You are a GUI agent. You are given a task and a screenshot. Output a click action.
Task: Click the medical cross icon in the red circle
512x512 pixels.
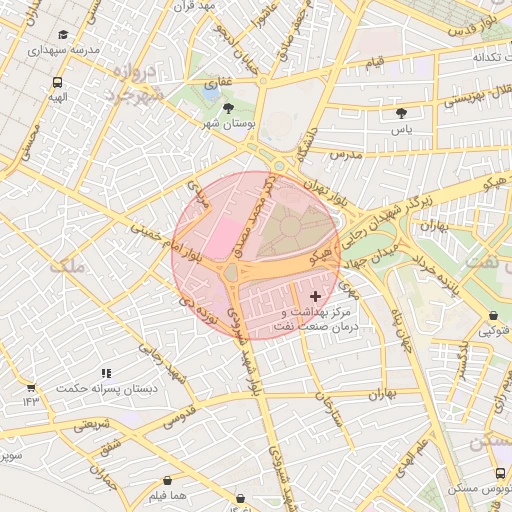pos(315,296)
